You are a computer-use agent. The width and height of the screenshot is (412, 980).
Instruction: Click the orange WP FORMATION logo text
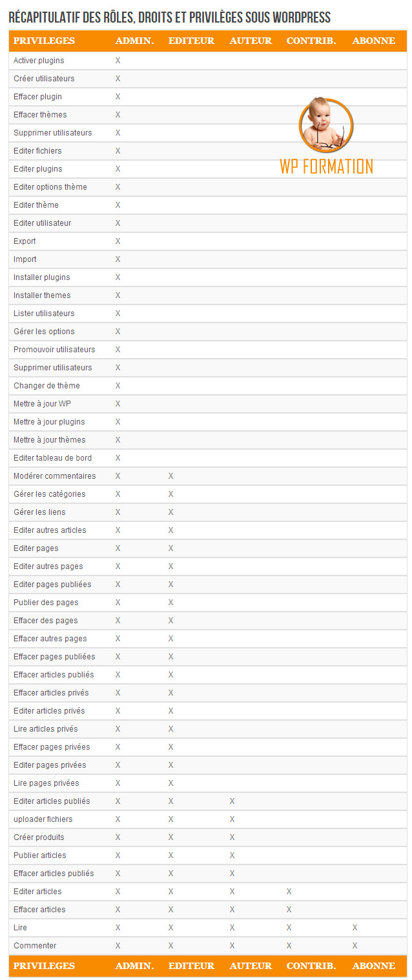[x=326, y=166]
